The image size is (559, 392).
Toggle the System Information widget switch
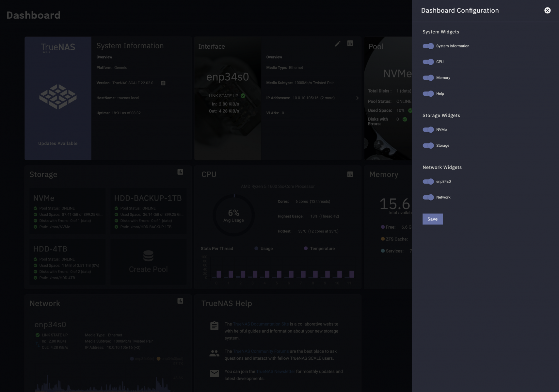pyautogui.click(x=428, y=46)
